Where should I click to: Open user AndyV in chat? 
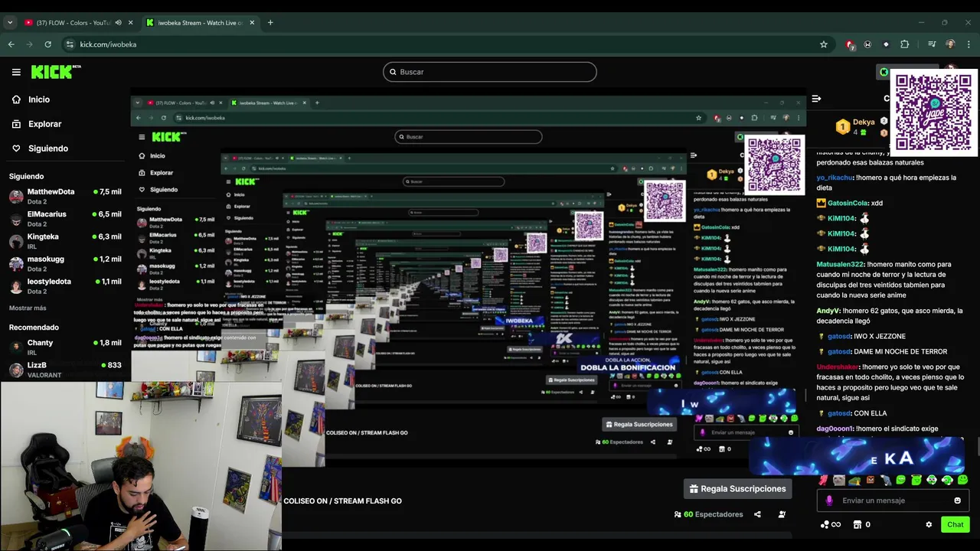(x=828, y=311)
